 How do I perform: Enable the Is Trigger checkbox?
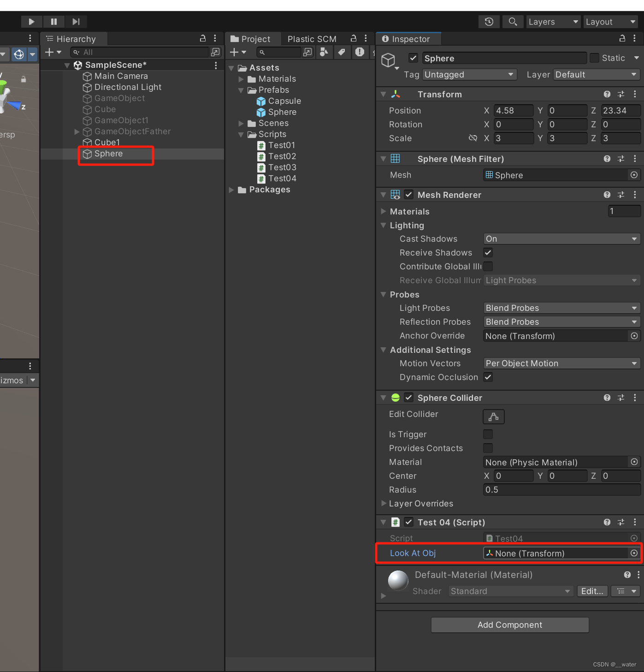click(488, 434)
